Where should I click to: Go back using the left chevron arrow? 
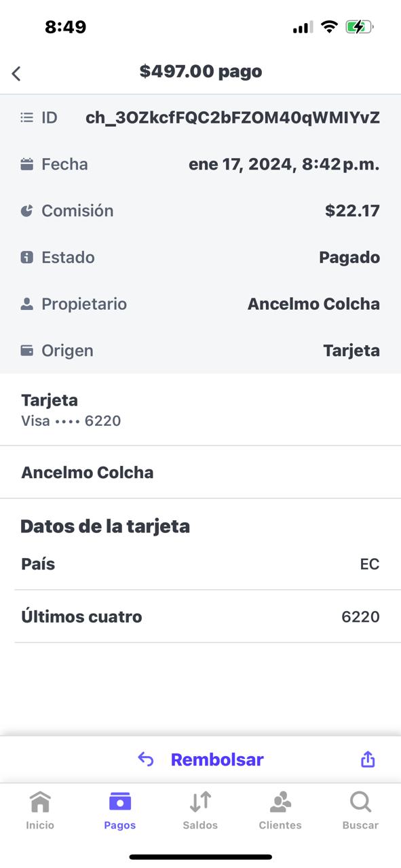pyautogui.click(x=16, y=73)
